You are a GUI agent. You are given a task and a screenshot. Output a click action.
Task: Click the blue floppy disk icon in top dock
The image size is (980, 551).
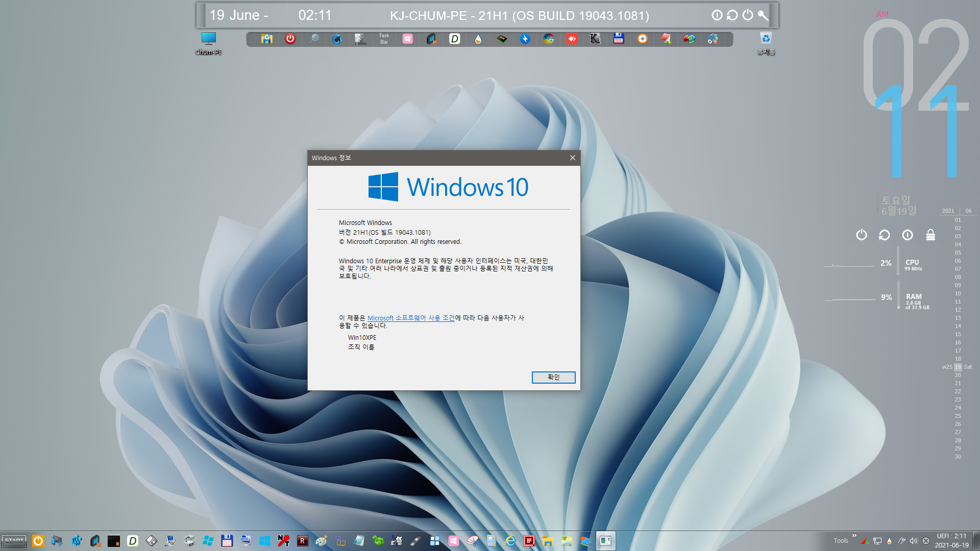(619, 39)
